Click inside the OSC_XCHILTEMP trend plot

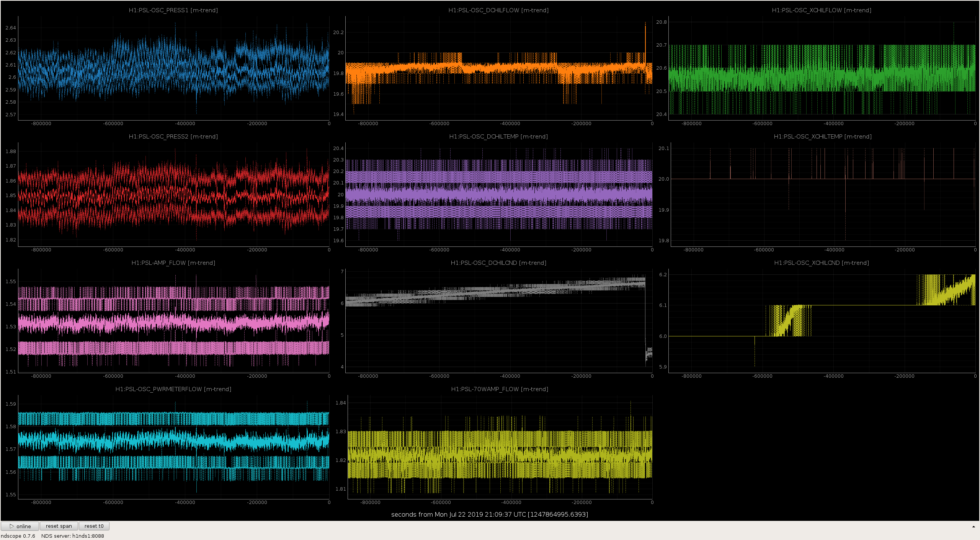coord(823,194)
